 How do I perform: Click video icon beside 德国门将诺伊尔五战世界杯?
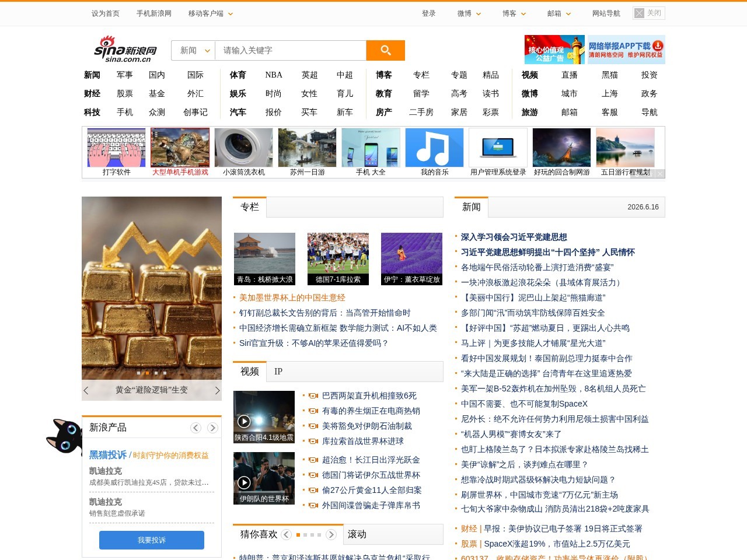coord(313,475)
